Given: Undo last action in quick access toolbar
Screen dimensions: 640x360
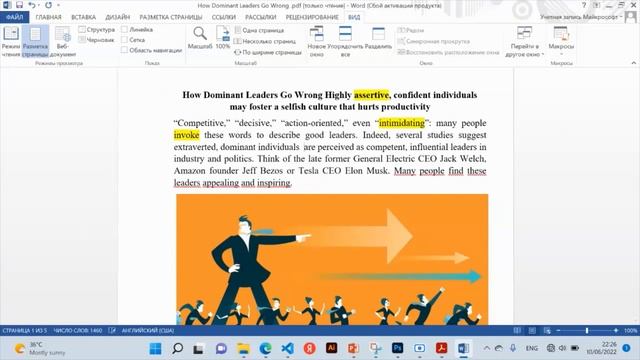Looking at the screenshot, I should (x=31, y=5).
